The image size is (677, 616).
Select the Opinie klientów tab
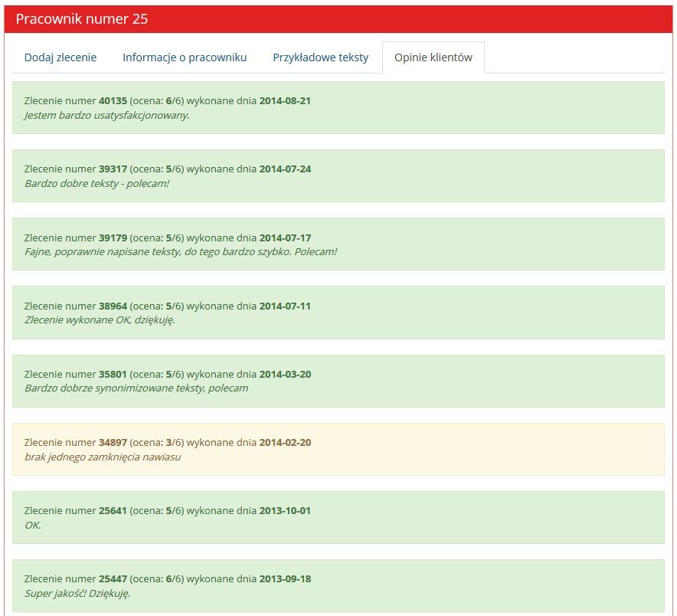pyautogui.click(x=433, y=57)
